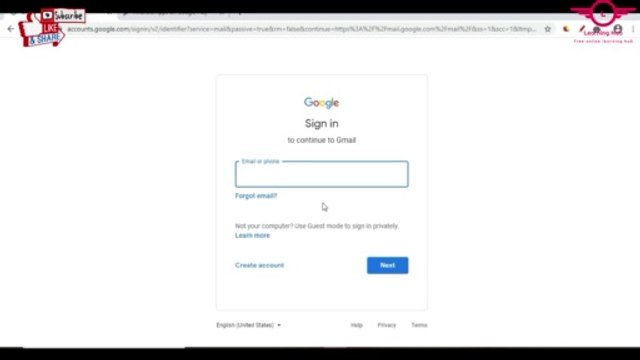Screen dimensions: 640x360
Task: Open the Forgot email? link
Action: [256, 196]
